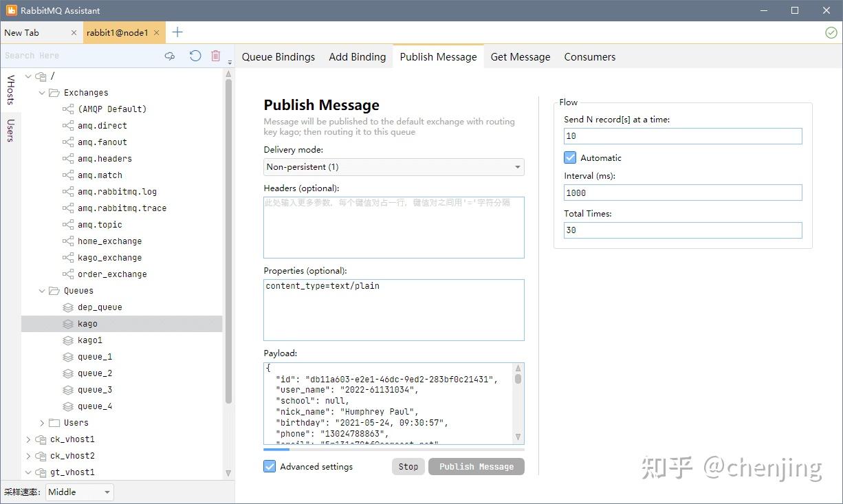843x504 pixels.
Task: Click the Properties text area
Action: [x=394, y=310]
